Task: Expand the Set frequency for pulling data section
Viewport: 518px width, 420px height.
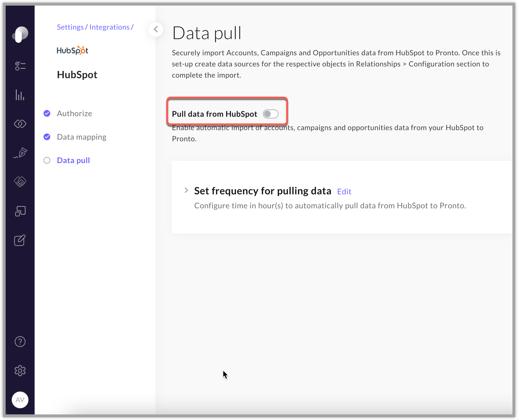Action: click(x=186, y=190)
